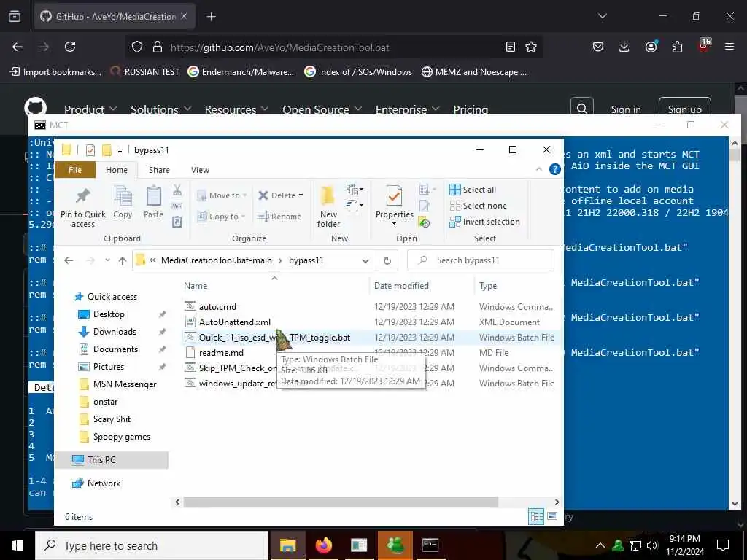Screen dimensions: 747x560
Task: Click Invert selection in ribbon
Action: click(484, 222)
